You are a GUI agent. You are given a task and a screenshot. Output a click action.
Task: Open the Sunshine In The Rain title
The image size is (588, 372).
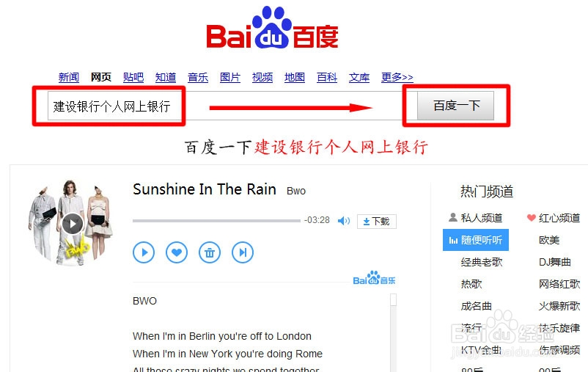pyautogui.click(x=205, y=189)
